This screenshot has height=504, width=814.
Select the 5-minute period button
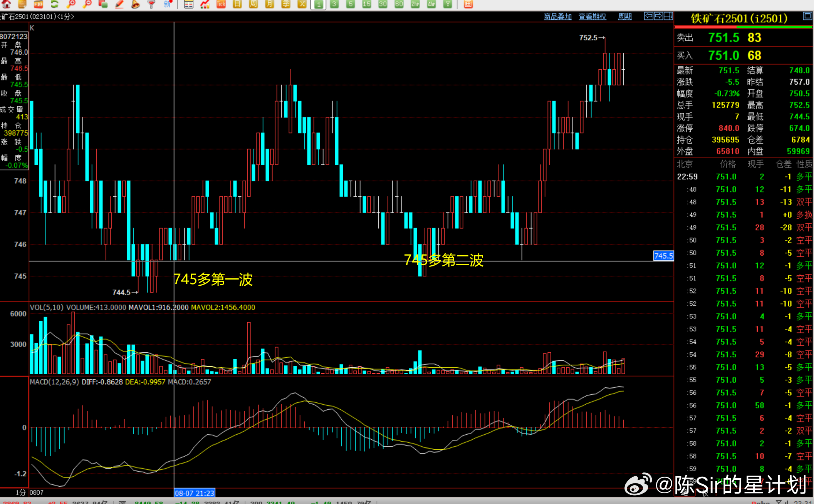[x=350, y=4]
